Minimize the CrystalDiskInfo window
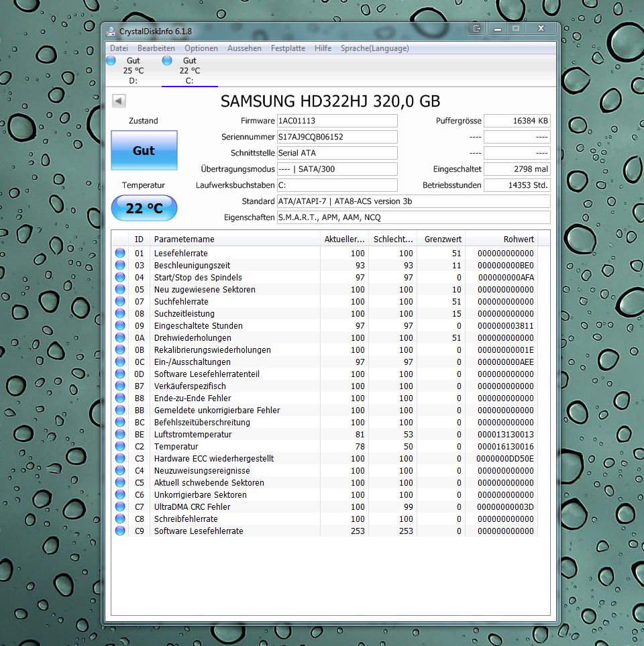This screenshot has height=646, width=644. [x=498, y=28]
